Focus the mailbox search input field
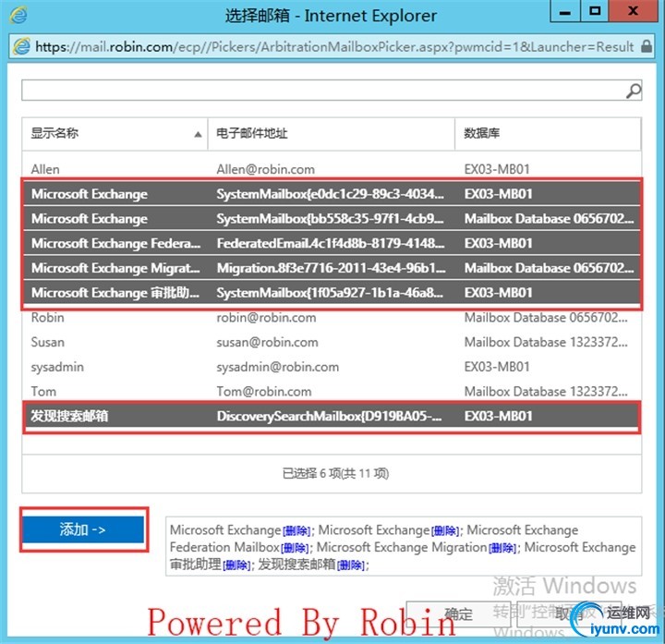665x644 pixels. (332, 91)
